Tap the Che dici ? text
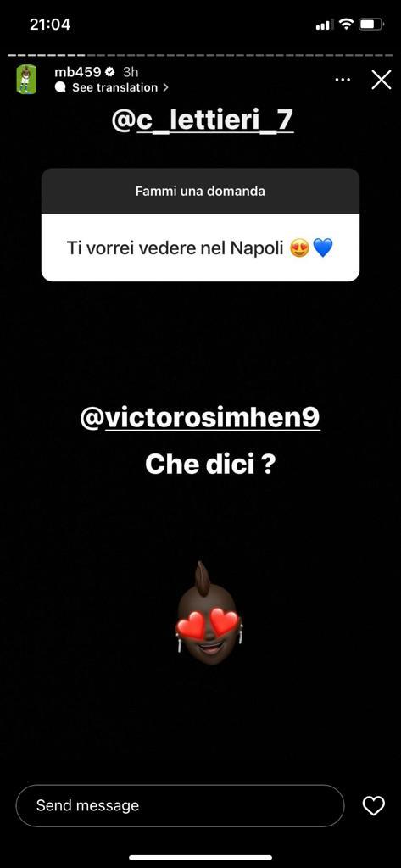 click(x=210, y=465)
